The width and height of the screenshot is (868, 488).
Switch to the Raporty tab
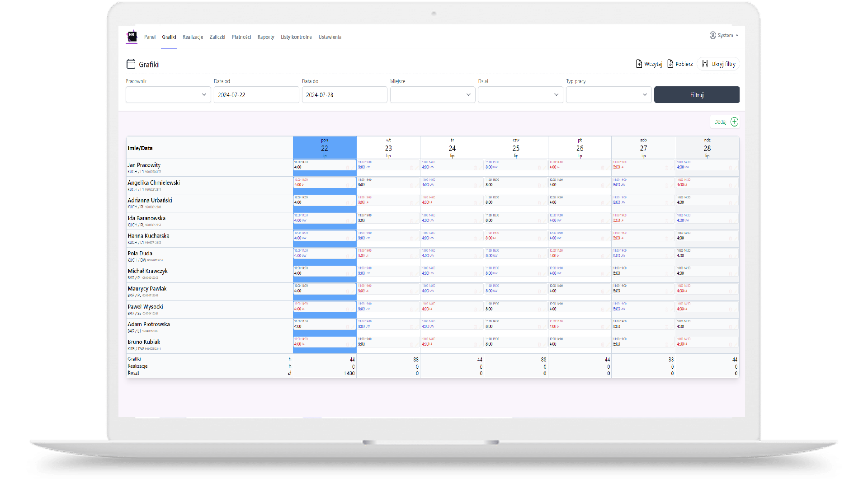click(266, 37)
